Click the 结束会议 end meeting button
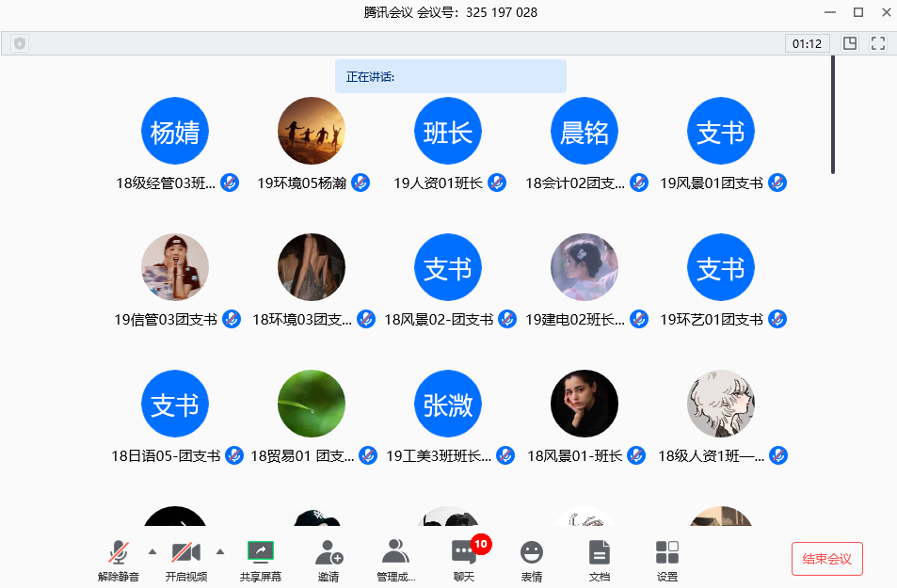 click(x=826, y=559)
